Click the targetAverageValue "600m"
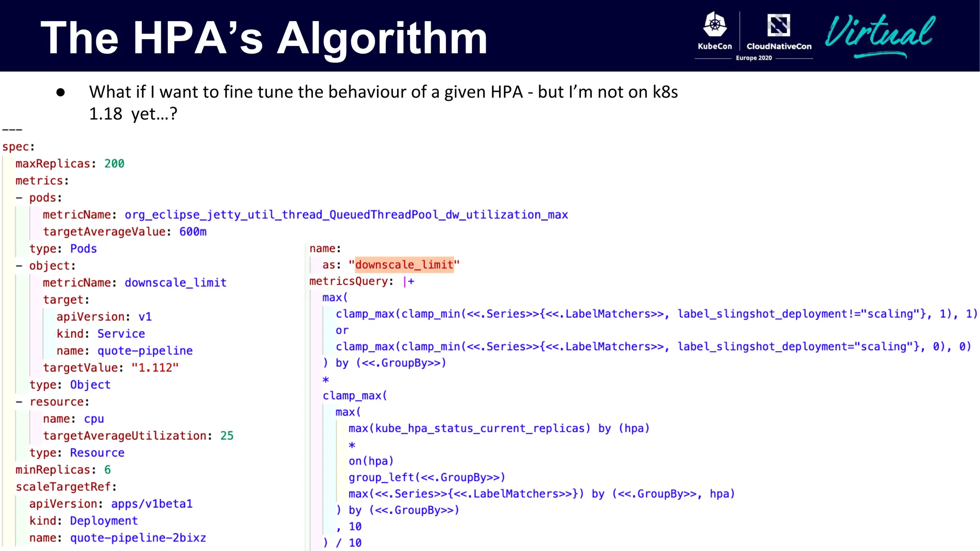The image size is (980, 551). click(193, 231)
